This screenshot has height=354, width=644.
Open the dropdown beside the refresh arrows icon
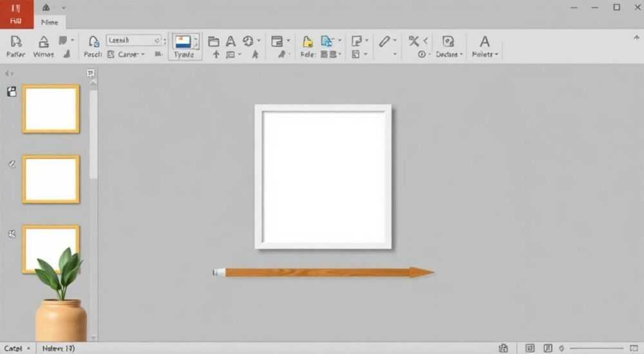coord(259,41)
